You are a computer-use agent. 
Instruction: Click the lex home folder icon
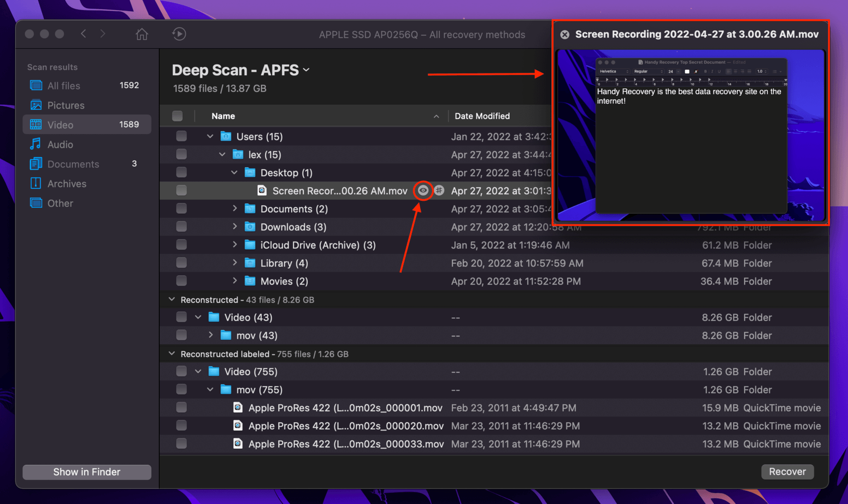pos(238,155)
